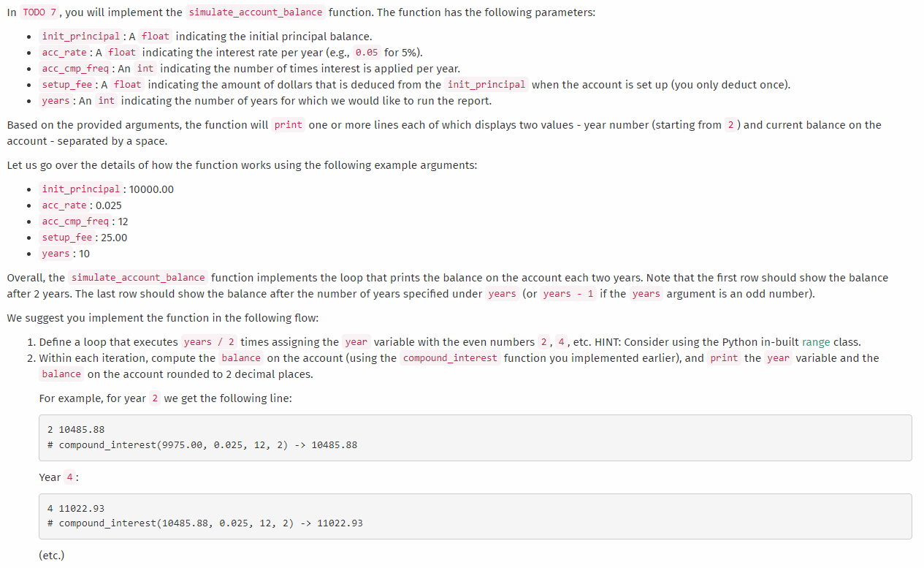Click the Year 4 label above the code block

[58, 477]
